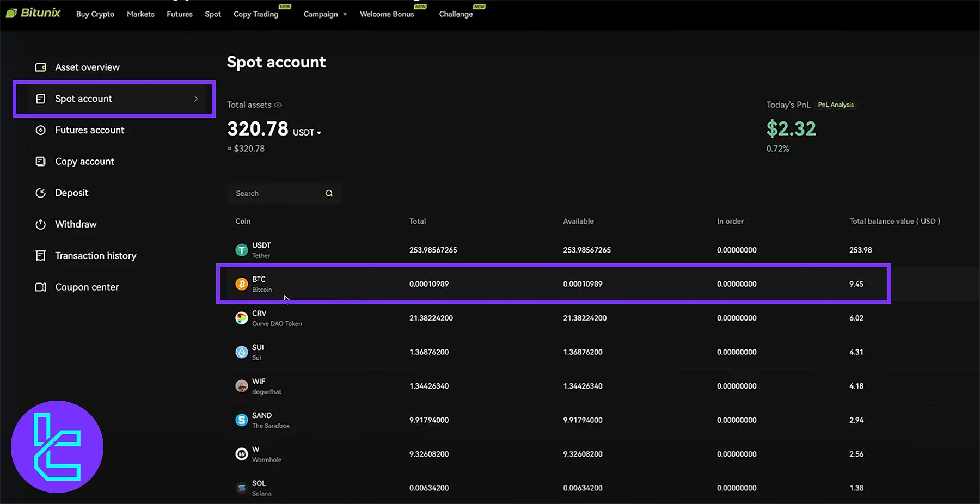Click SOL total 0.00634200

point(429,488)
